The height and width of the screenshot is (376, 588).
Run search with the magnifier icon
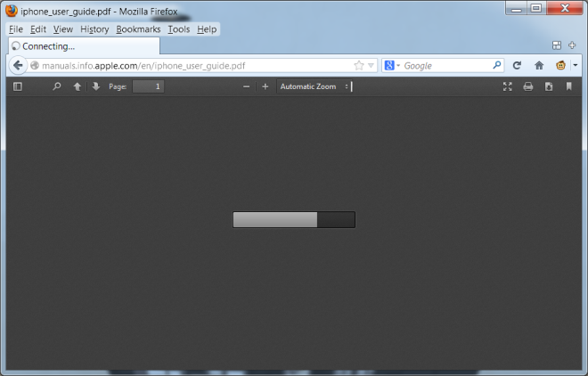(x=497, y=66)
